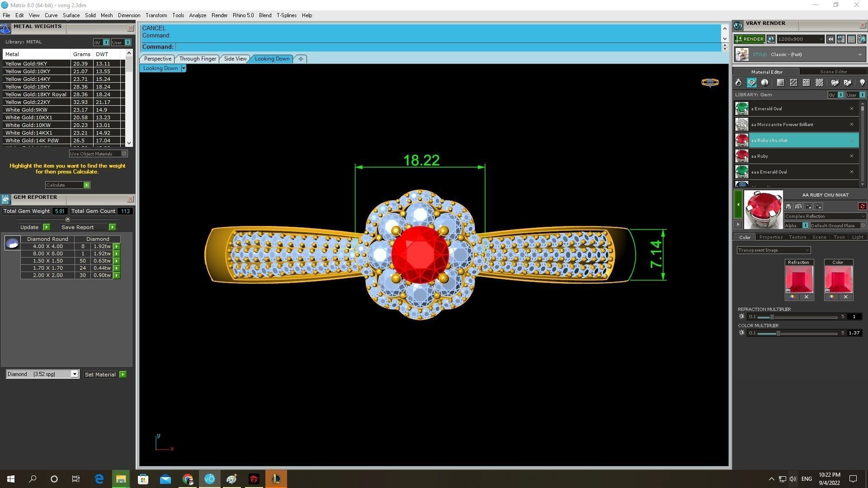Add a new viewport tab with plus
This screenshot has height=488, width=868.
tap(301, 59)
